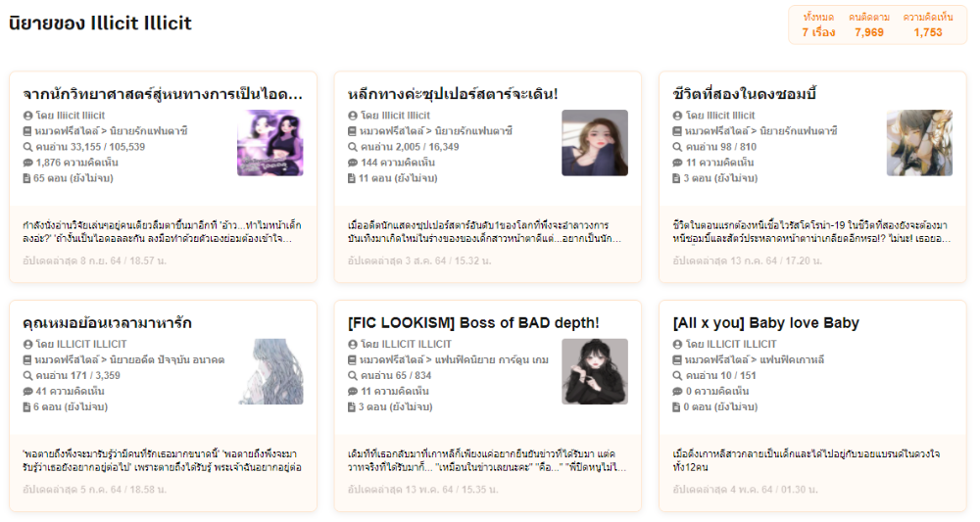Viewport: 980px width, 522px height.
Task: Click description starting ชีวิตในตอนแรกต้องหนีเชื้อไวรัสโคโรน่า-19
Action: 811,232
